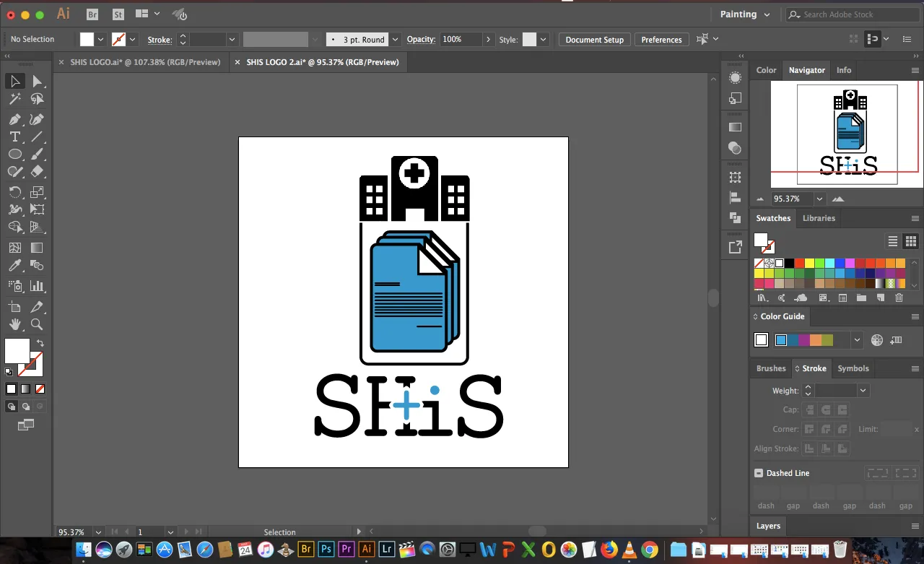This screenshot has height=564, width=924.
Task: Enable Draw Behind mode
Action: coord(25,407)
